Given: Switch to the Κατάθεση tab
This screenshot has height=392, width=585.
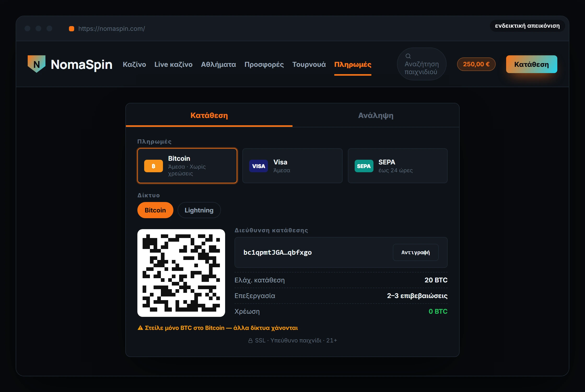Looking at the screenshot, I should pyautogui.click(x=209, y=115).
